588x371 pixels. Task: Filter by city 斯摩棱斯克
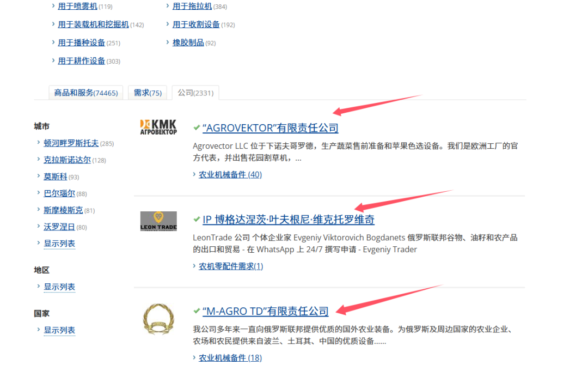pos(63,210)
